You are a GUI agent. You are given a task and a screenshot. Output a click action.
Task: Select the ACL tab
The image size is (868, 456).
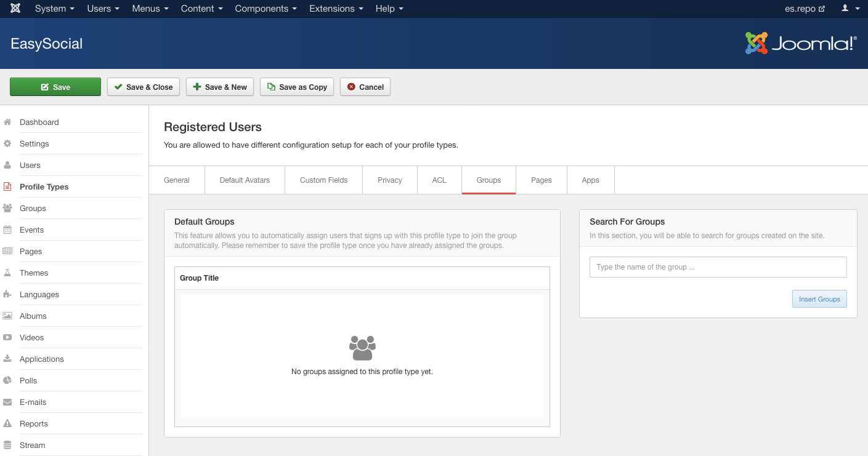[x=439, y=180]
